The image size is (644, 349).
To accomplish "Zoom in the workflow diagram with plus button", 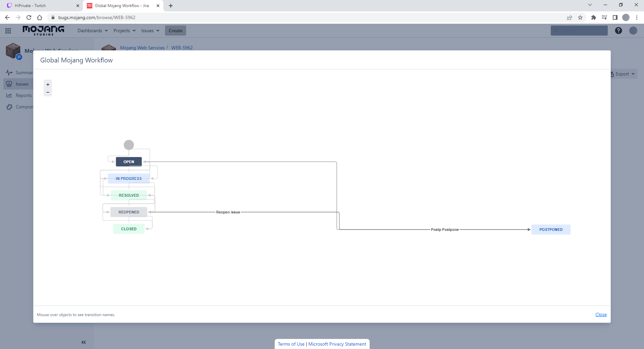I will [48, 85].
